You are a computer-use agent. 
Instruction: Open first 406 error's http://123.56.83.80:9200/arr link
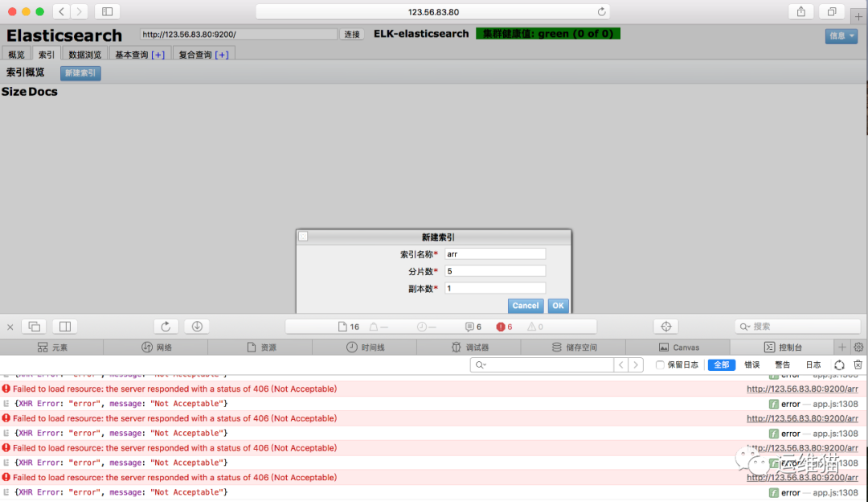click(802, 389)
